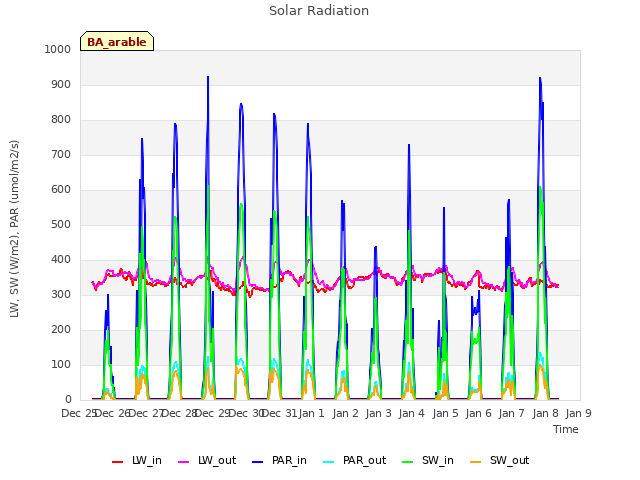The height and width of the screenshot is (480, 640).
Task: Click the PAR_in peak on Dec 30
Action: (x=241, y=104)
